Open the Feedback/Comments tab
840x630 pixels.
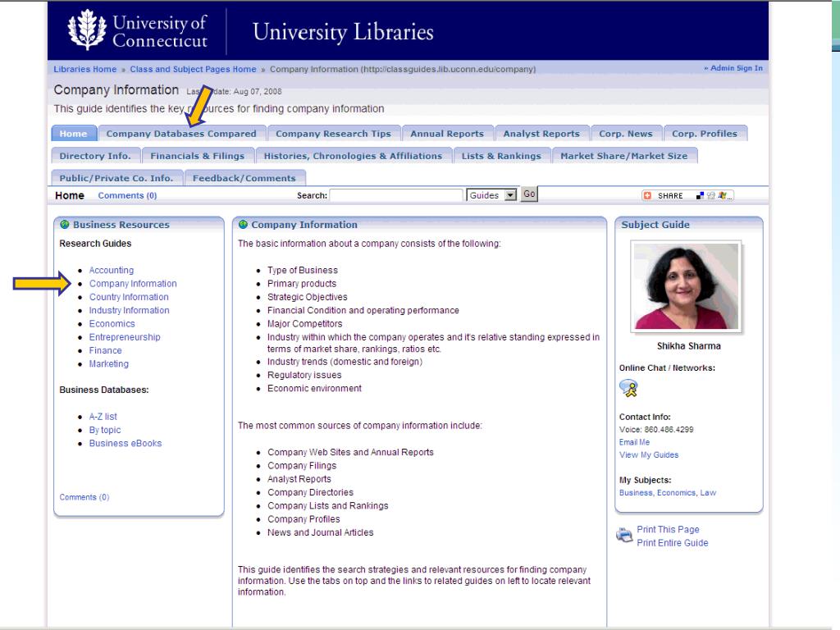coord(244,178)
